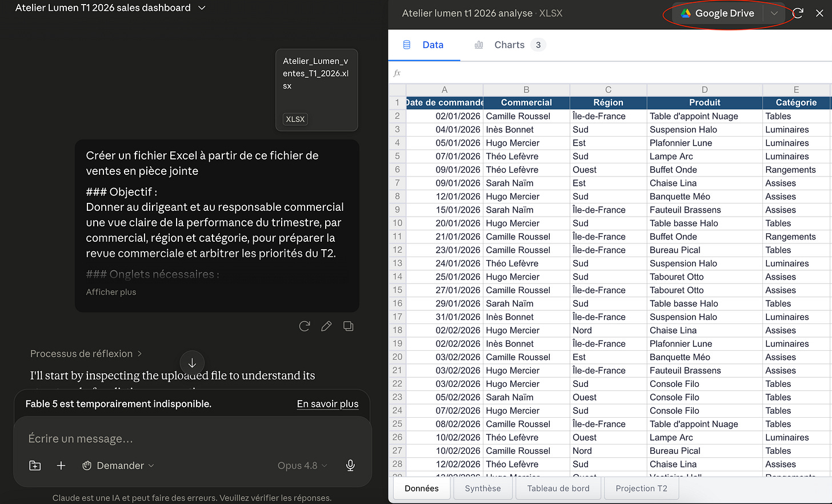Click Sarah Naïm cell in row 7
832x504 pixels.
pyautogui.click(x=526, y=183)
